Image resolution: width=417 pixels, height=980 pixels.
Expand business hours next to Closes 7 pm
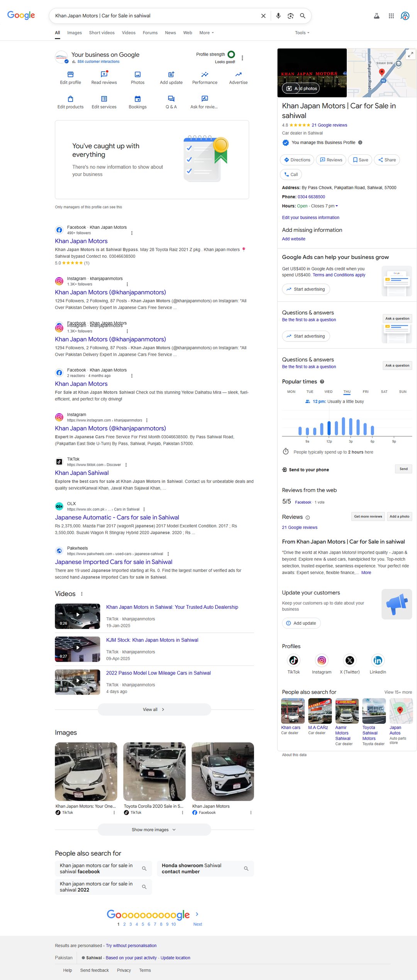pyautogui.click(x=336, y=206)
